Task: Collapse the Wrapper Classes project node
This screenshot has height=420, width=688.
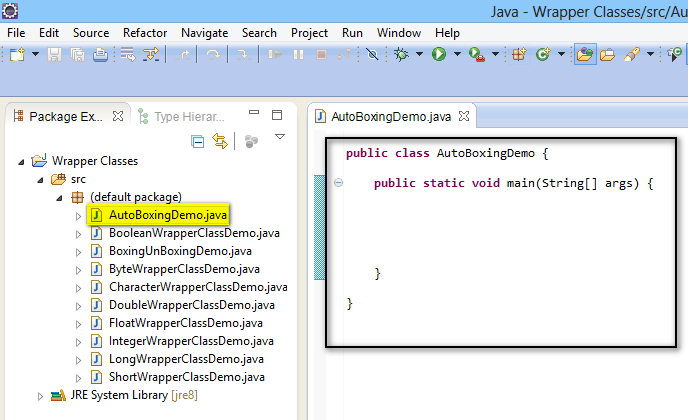Action: [x=21, y=162]
